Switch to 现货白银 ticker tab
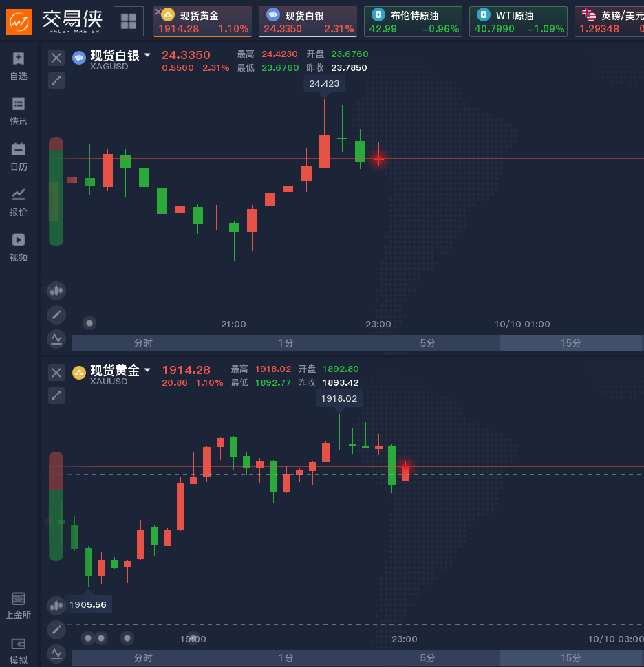This screenshot has width=644, height=667. (308, 22)
